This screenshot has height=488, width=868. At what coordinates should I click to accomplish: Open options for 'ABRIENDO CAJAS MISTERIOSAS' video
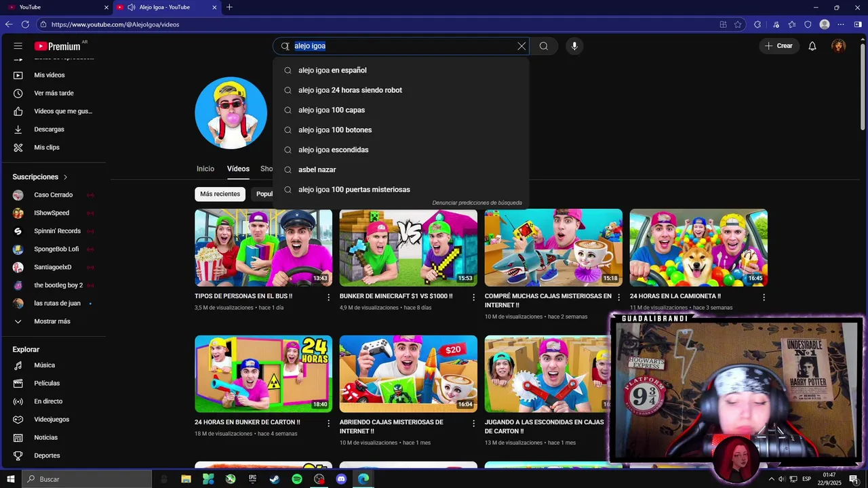click(x=474, y=423)
